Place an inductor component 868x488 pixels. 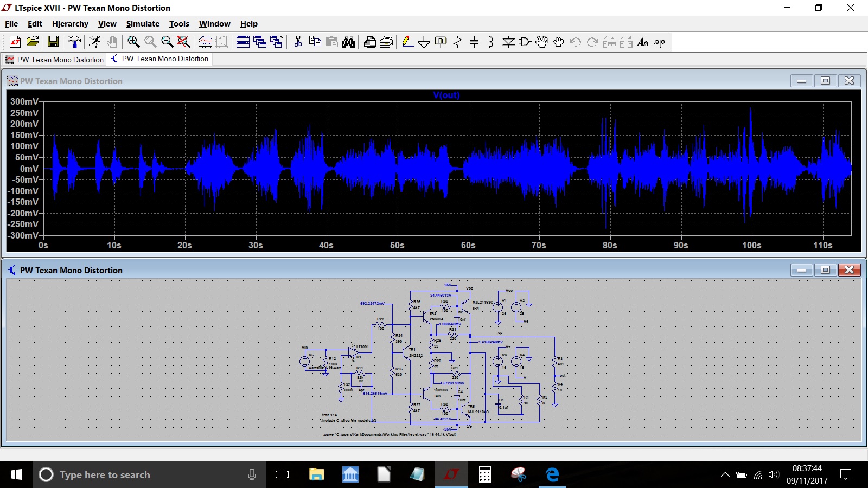[491, 42]
